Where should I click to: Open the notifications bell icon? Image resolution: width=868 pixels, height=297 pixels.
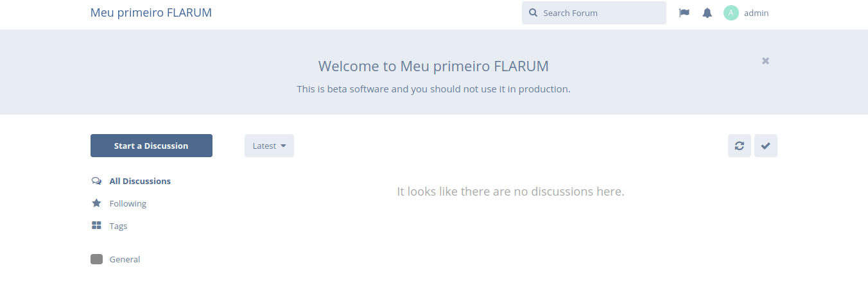[707, 13]
